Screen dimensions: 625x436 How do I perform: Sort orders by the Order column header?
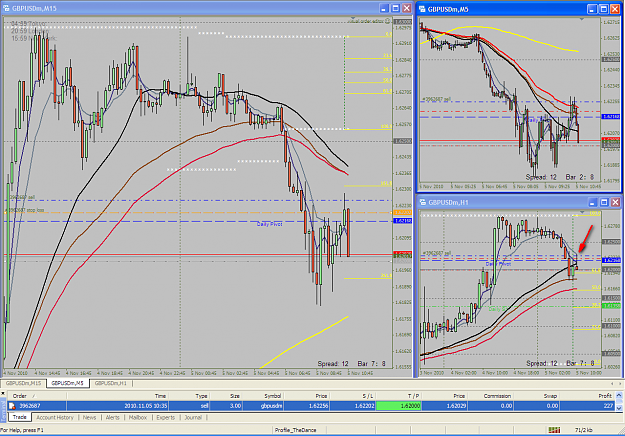37,396
